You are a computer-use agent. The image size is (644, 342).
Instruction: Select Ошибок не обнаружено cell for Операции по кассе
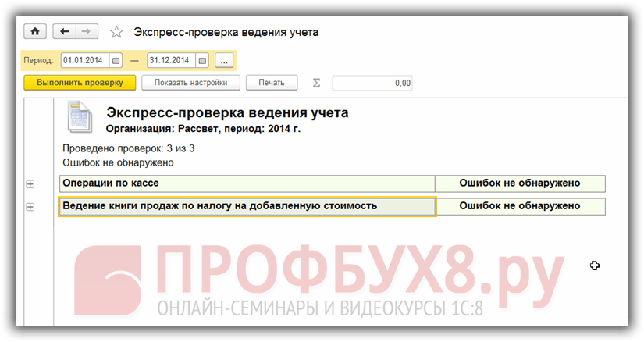(x=519, y=183)
